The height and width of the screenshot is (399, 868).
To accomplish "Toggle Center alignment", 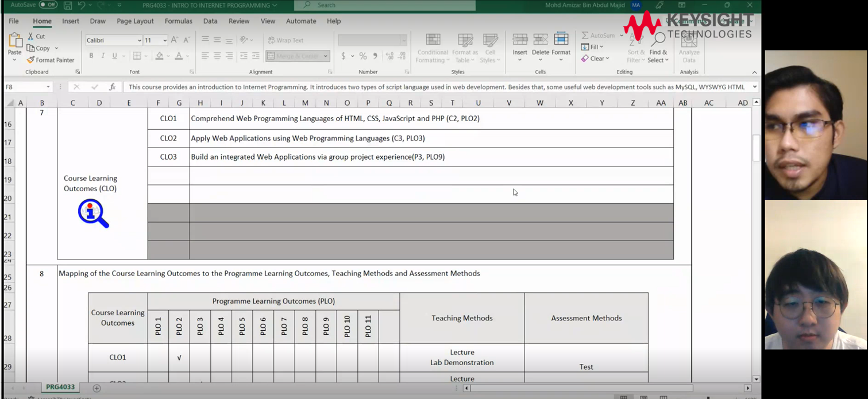I will pyautogui.click(x=217, y=56).
